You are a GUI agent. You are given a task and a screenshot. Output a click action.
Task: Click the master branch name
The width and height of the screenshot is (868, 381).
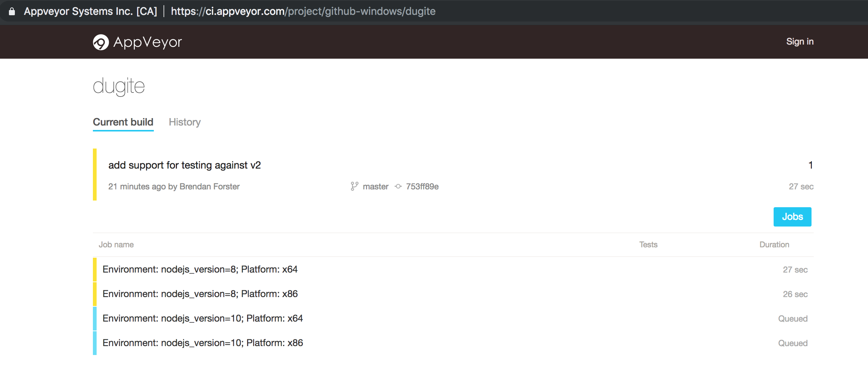375,186
